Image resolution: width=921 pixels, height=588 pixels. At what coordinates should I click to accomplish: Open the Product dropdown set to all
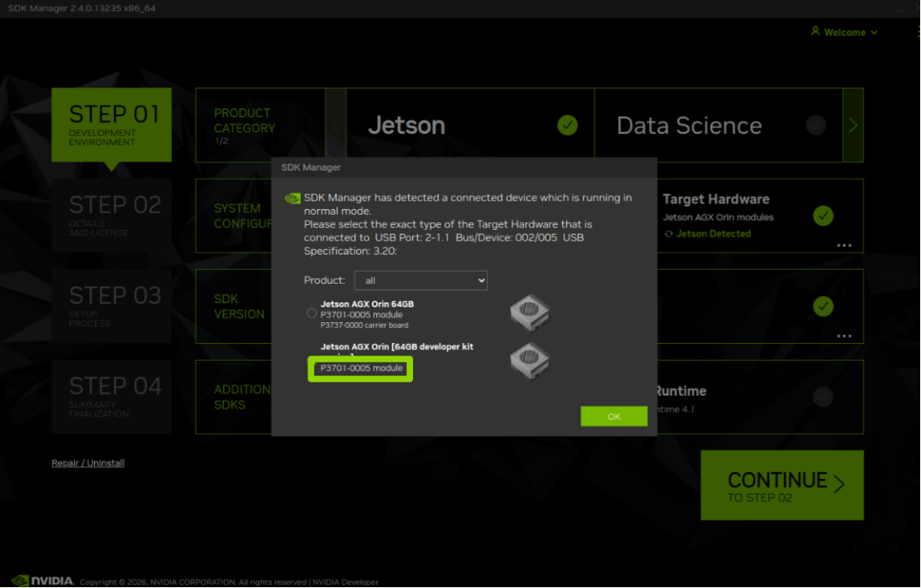[421, 281]
